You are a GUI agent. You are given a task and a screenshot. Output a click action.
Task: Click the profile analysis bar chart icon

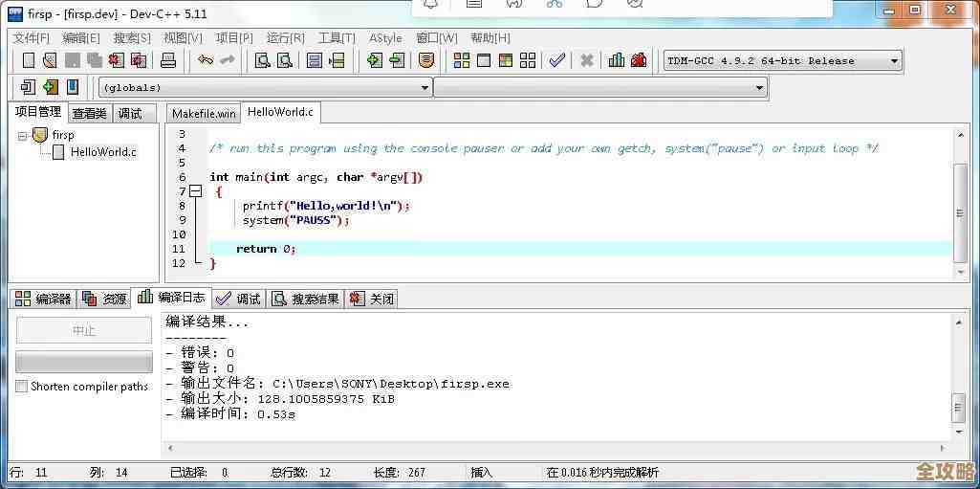(617, 60)
